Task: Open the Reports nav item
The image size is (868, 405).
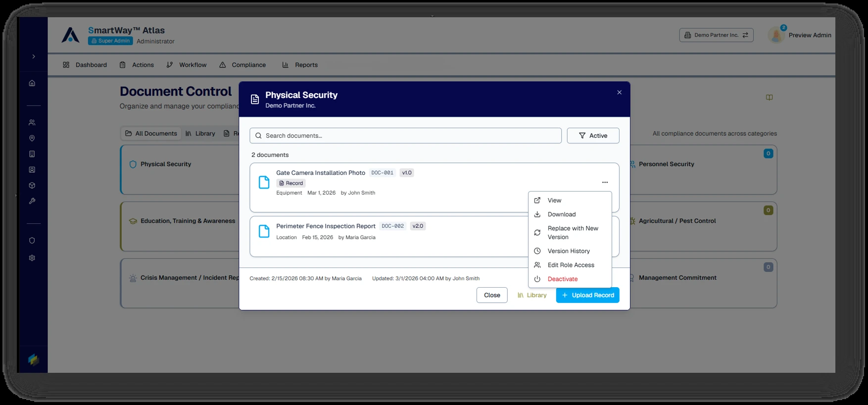Action: point(300,65)
